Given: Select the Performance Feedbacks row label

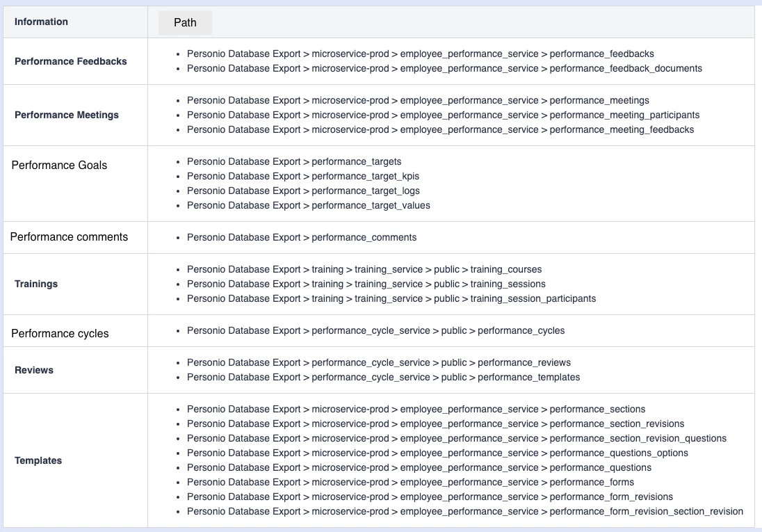Looking at the screenshot, I should (x=70, y=61).
